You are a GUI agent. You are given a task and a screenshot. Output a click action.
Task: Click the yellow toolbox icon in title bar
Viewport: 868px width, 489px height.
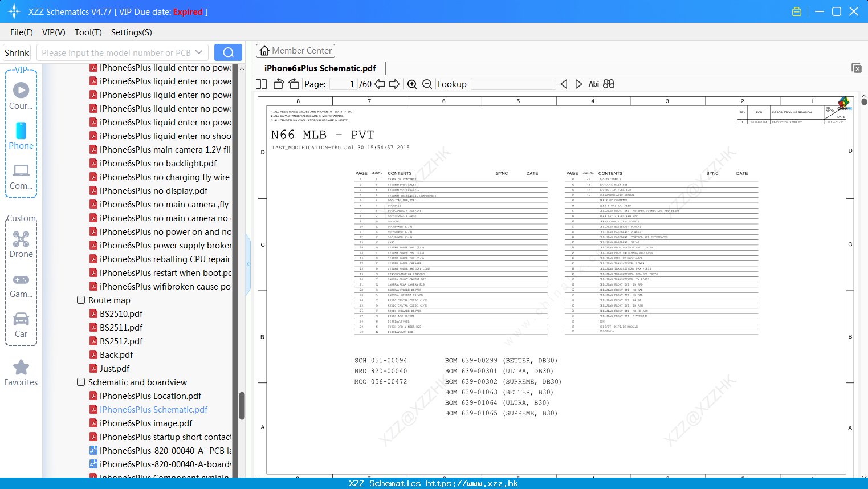[x=797, y=11]
